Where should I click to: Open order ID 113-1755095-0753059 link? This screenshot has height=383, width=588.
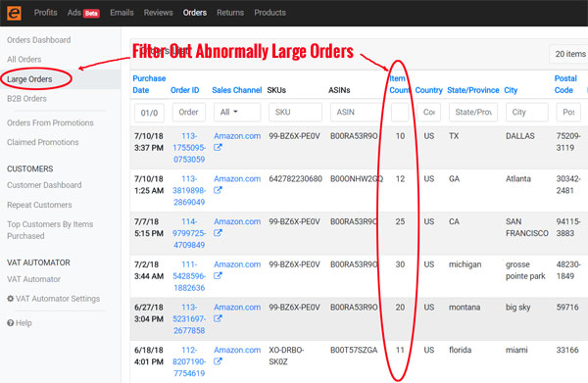(189, 148)
